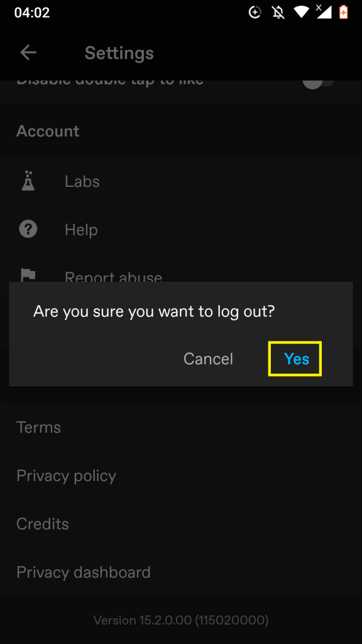Tap the Help menu entry label
The width and height of the screenshot is (362, 644).
[x=81, y=229]
